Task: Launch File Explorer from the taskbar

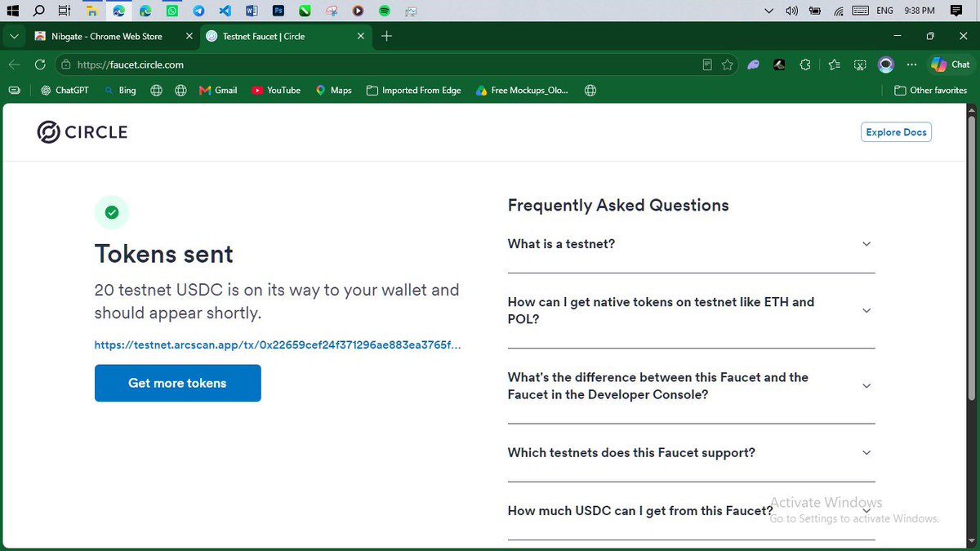Action: click(x=92, y=11)
